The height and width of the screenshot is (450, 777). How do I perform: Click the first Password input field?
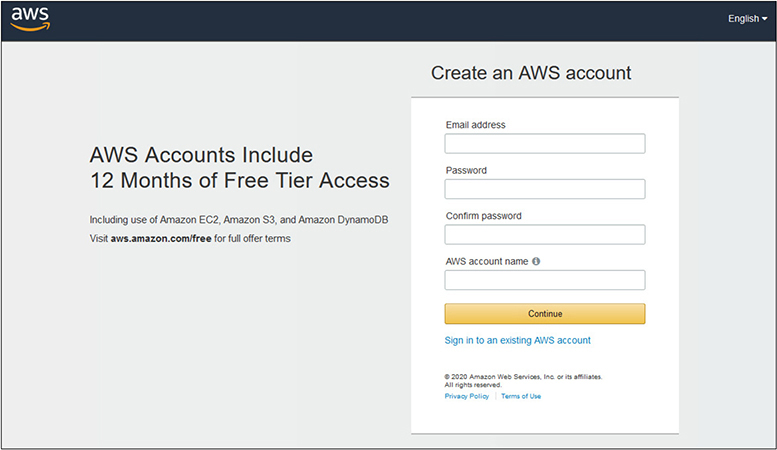pyautogui.click(x=544, y=189)
